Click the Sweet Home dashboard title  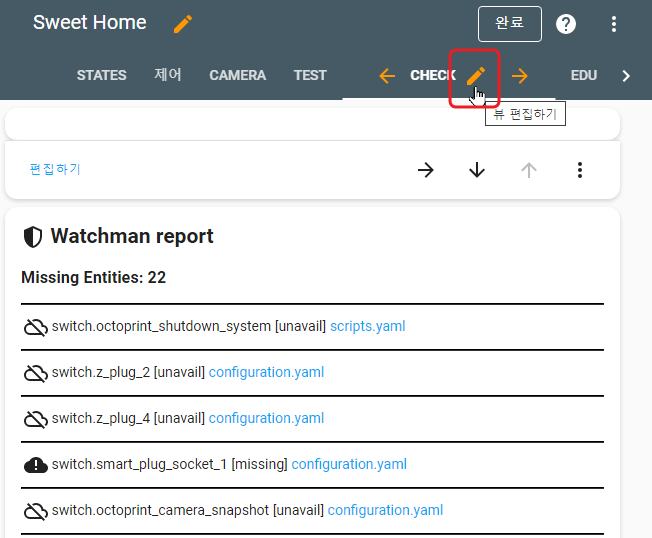click(89, 22)
